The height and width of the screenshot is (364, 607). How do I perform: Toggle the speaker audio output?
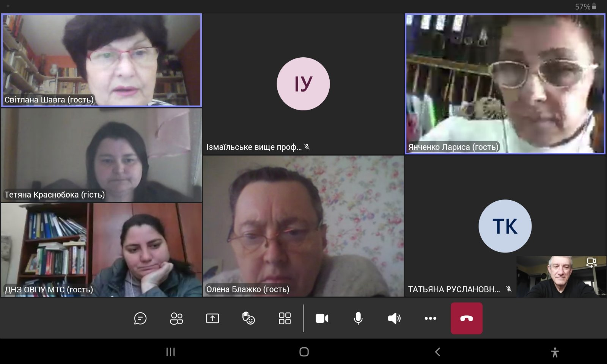[394, 318]
